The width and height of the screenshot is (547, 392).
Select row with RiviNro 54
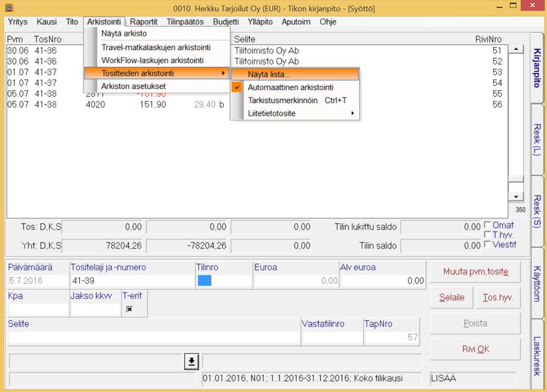[x=257, y=83]
